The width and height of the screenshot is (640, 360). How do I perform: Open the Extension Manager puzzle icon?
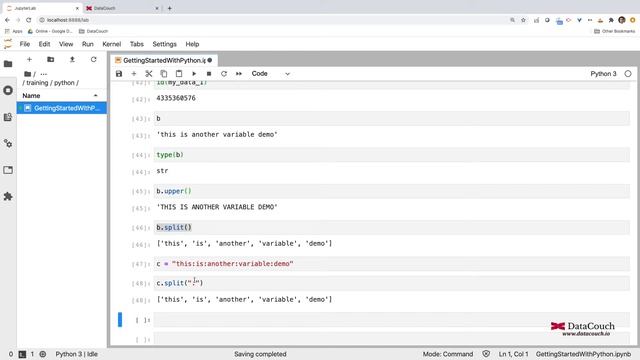point(8,197)
